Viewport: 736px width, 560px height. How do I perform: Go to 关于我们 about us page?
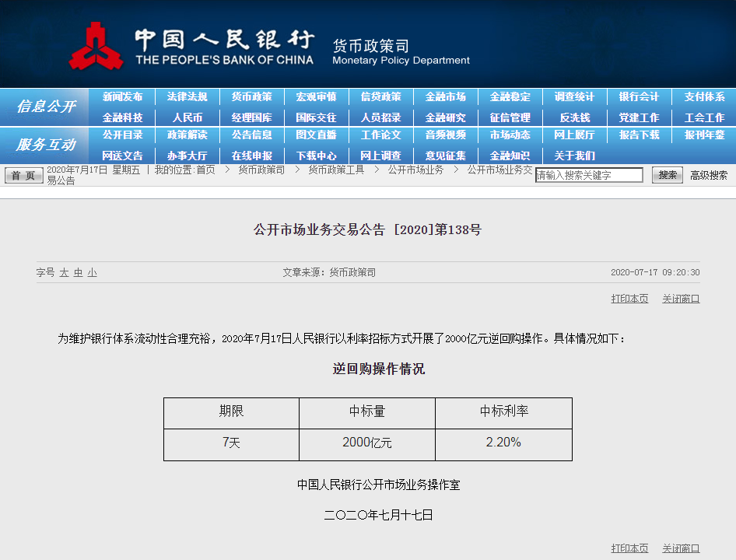[574, 156]
